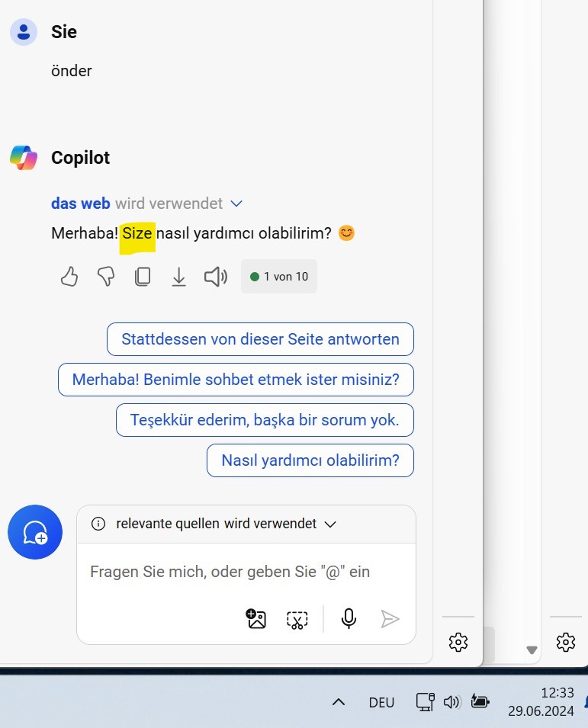
Task: Open the settings gear at far right edge
Action: click(x=566, y=642)
